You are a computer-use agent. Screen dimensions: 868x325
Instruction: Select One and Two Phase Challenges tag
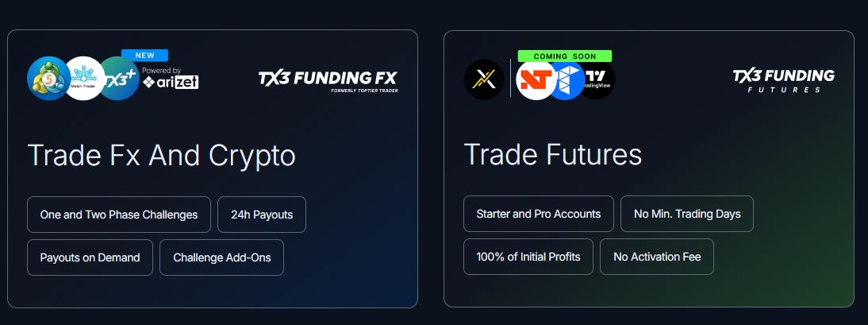tap(119, 215)
